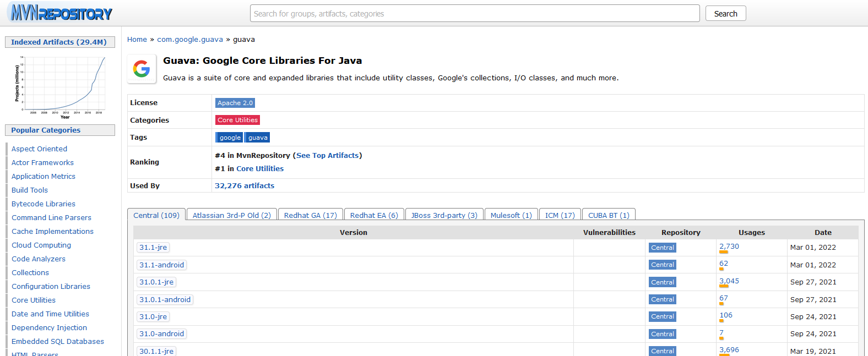Open Bytecode Libraries category

pyautogui.click(x=44, y=204)
